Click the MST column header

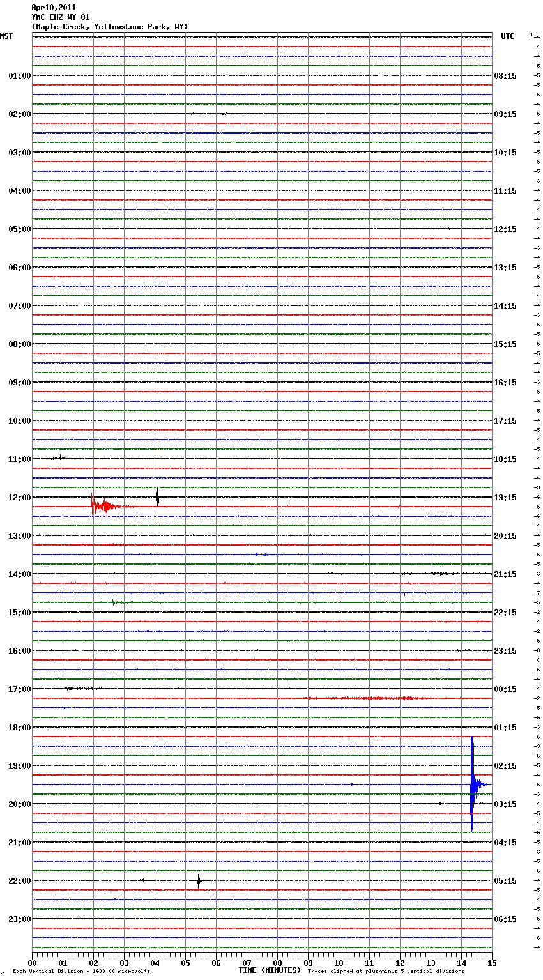point(6,36)
